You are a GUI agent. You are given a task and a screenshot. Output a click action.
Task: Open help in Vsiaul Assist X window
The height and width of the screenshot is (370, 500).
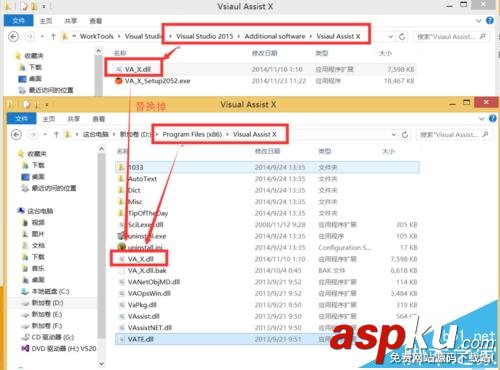[x=490, y=21]
